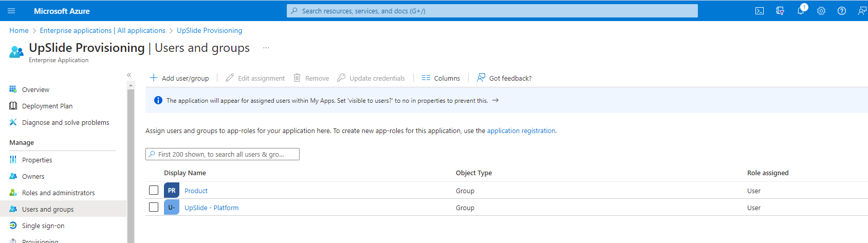Screen dimensions: 868x243
Task: Click Got feedback? in the toolbar
Action: coord(504,78)
